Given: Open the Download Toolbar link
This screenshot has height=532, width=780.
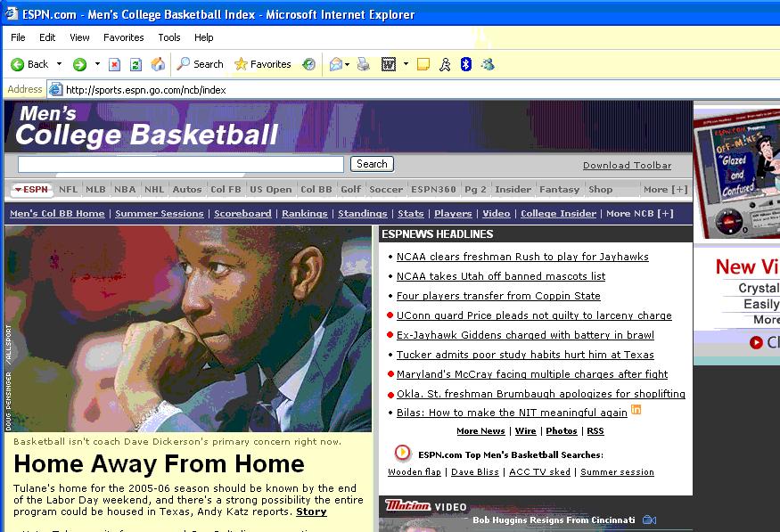Looking at the screenshot, I should tap(626, 165).
